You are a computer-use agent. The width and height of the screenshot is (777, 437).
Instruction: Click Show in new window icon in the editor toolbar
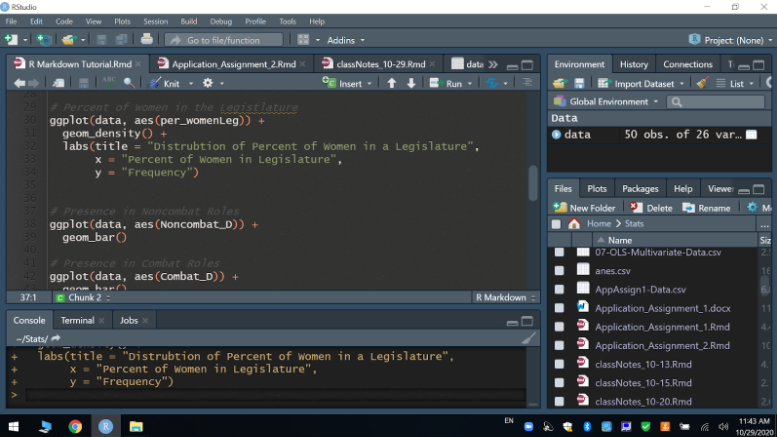pyautogui.click(x=58, y=83)
